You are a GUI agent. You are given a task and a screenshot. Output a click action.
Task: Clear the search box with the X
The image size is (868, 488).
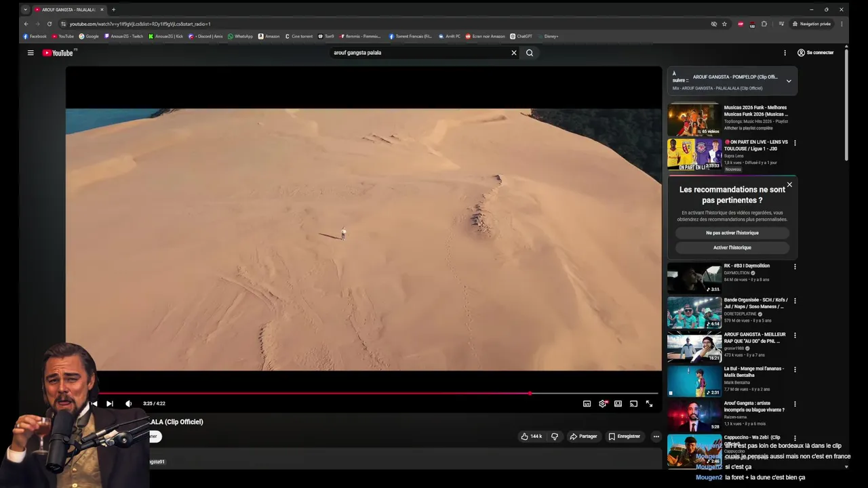[x=514, y=53]
